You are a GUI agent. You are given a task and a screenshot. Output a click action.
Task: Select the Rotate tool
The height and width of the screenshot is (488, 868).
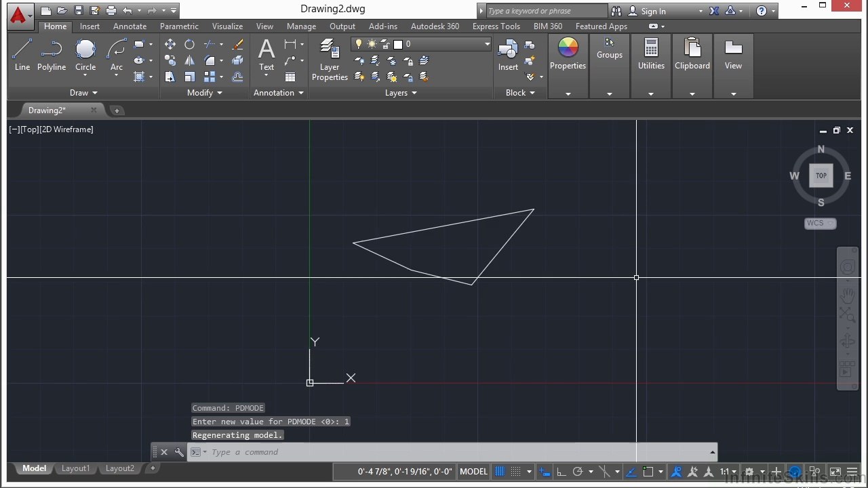point(190,44)
